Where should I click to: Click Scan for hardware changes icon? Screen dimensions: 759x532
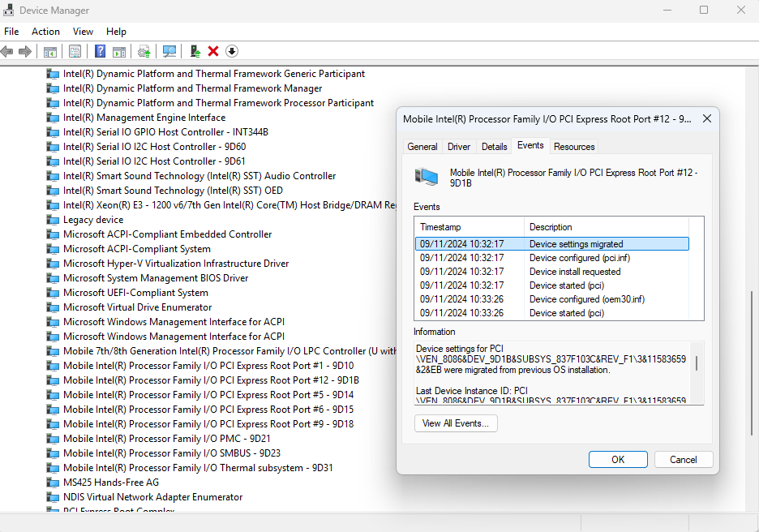169,51
